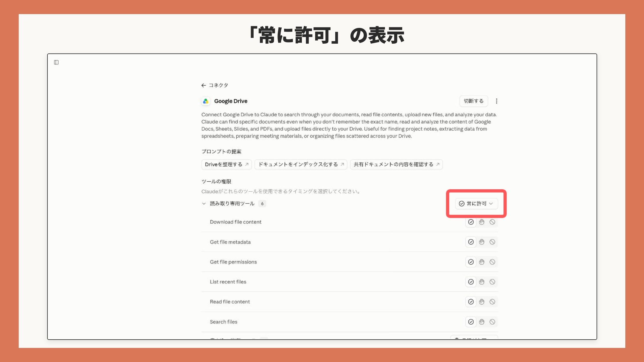Click the tool count badge 6

[262, 204]
